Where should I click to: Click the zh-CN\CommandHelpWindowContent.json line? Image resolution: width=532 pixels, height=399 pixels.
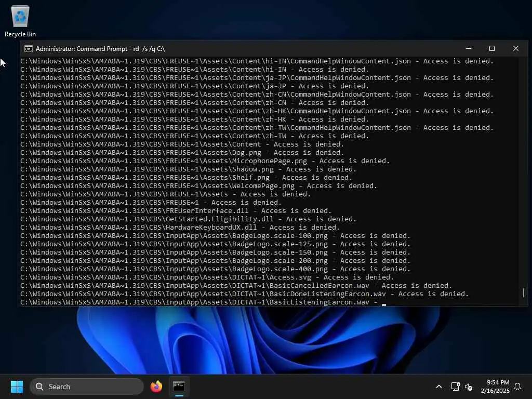point(257,95)
